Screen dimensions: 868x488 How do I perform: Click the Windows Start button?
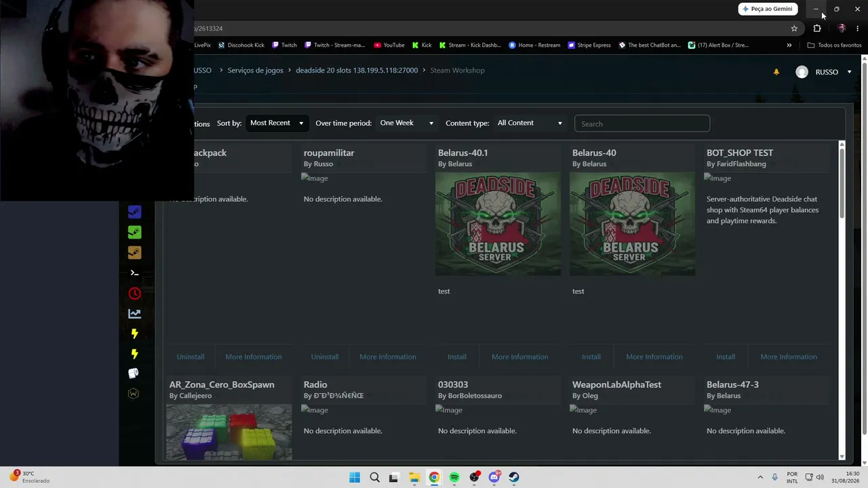(355, 477)
